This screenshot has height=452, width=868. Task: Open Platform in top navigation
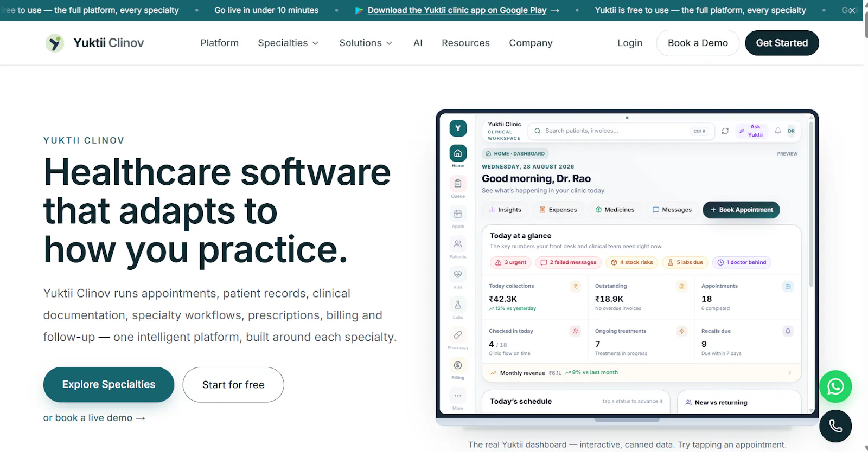pyautogui.click(x=219, y=43)
